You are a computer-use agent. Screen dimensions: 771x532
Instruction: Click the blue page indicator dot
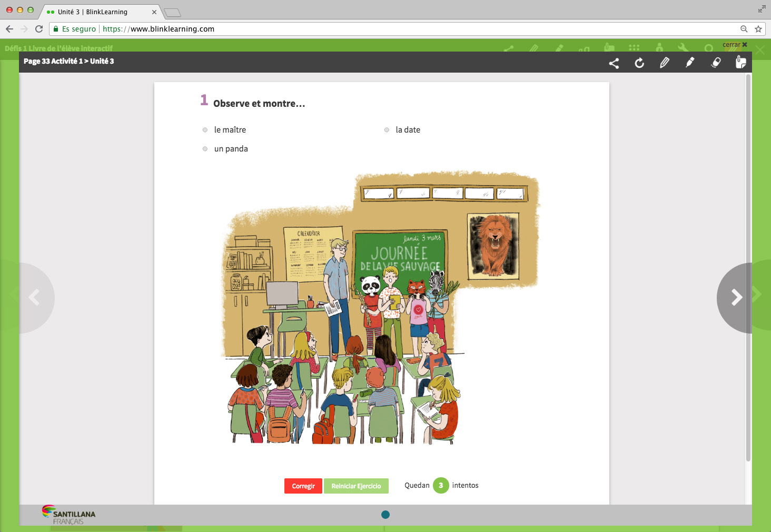(385, 515)
